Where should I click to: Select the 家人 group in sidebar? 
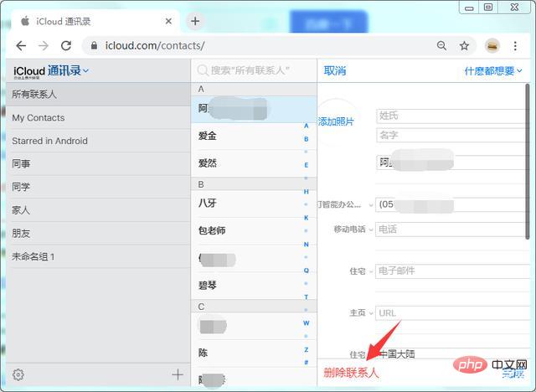click(x=21, y=210)
